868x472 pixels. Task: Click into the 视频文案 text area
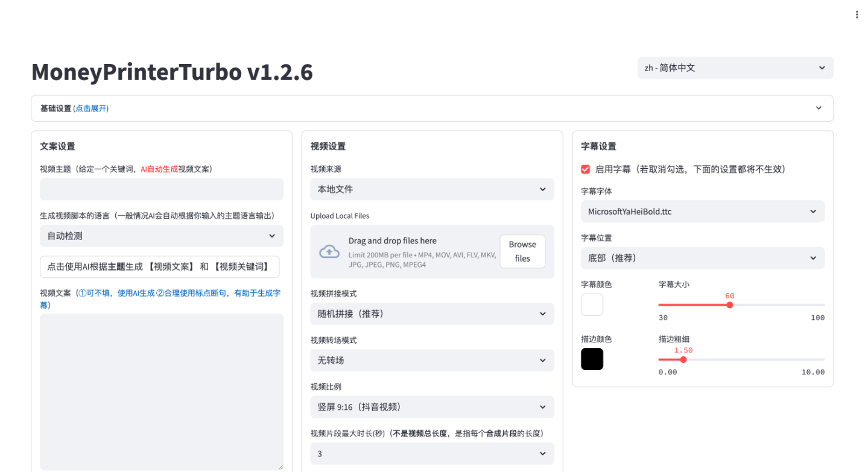(162, 392)
